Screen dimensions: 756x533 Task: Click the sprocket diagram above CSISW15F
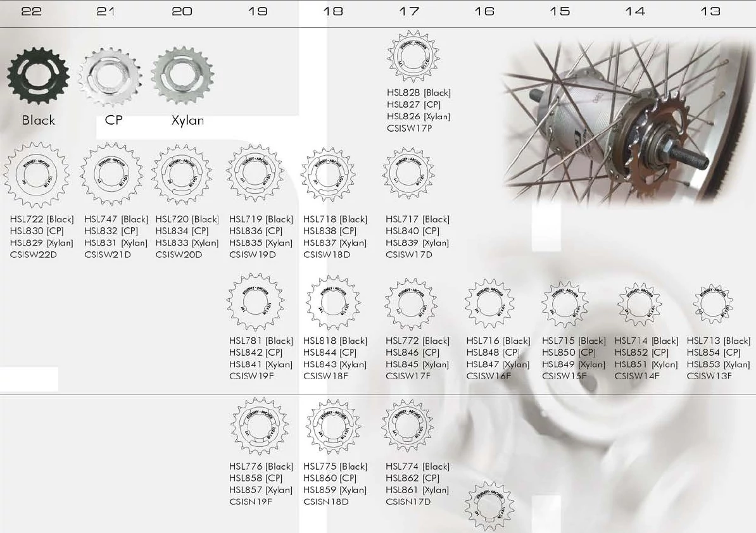pos(565,303)
